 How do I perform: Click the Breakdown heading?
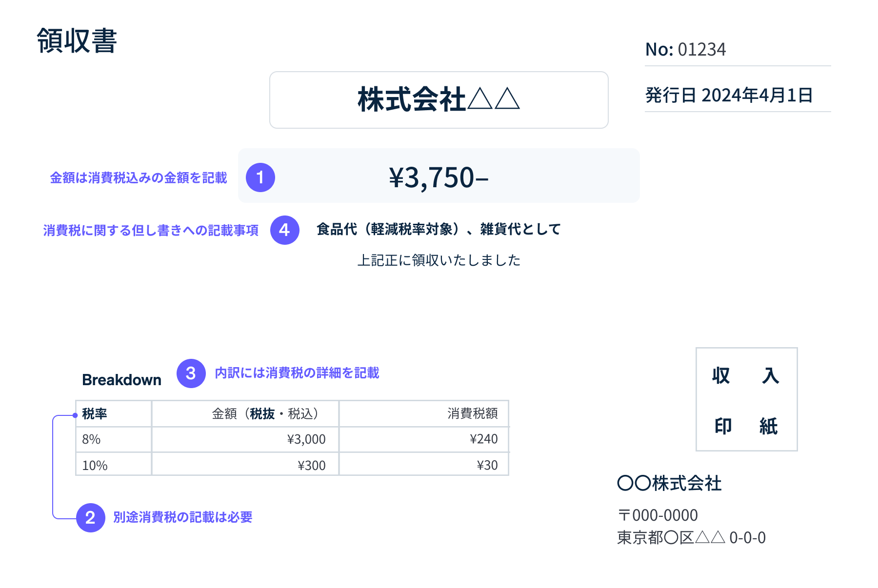click(121, 380)
